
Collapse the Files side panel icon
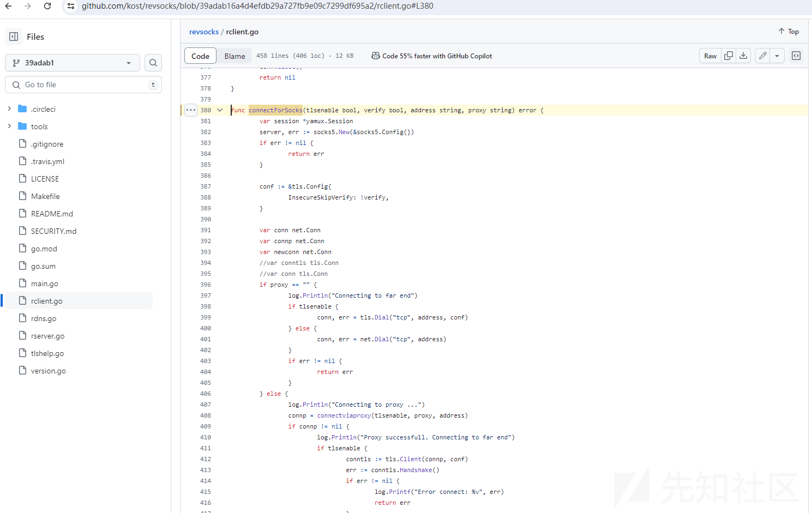14,37
